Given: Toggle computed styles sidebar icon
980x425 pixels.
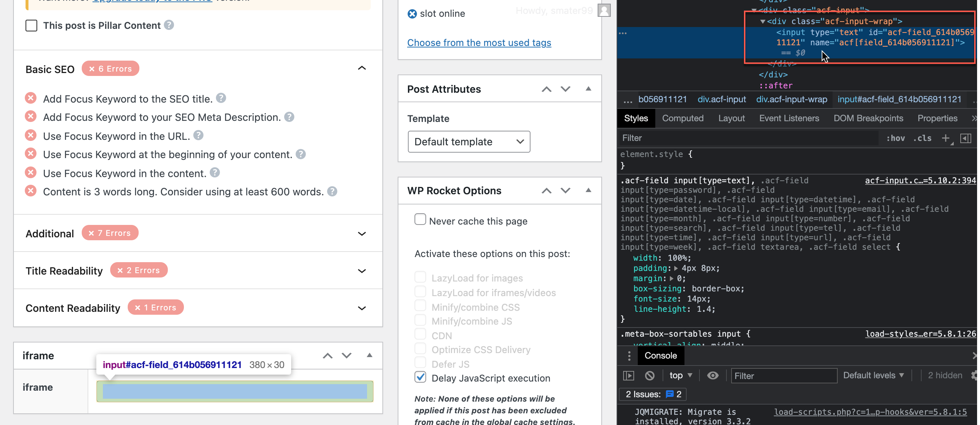Looking at the screenshot, I should click(965, 138).
